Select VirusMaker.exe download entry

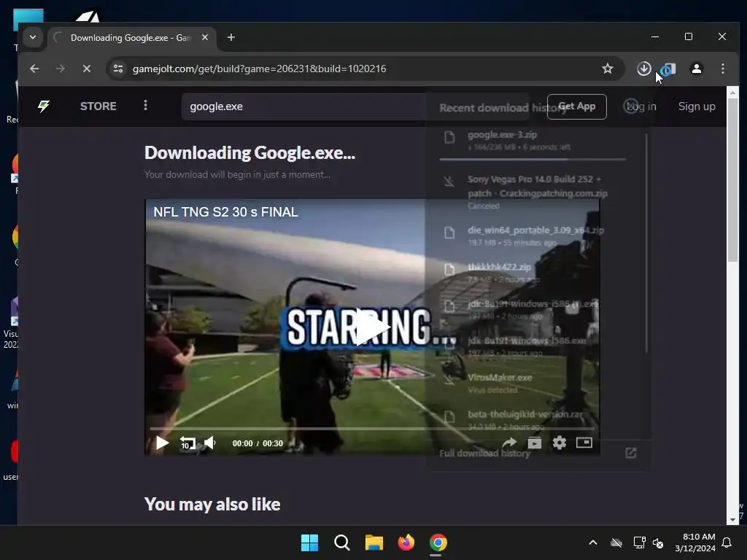pyautogui.click(x=533, y=383)
